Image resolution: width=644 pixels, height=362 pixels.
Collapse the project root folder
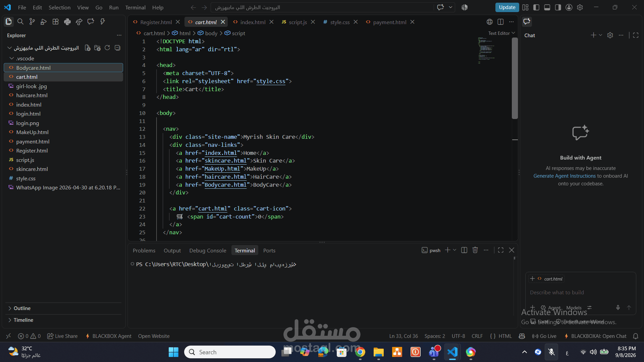[x=9, y=48]
